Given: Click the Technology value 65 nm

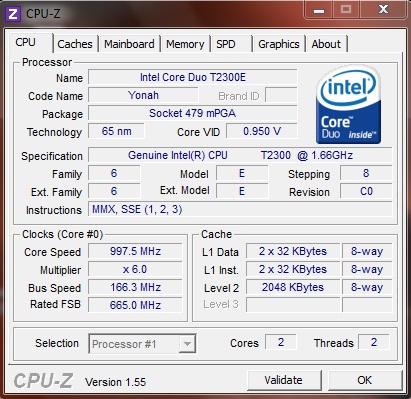Looking at the screenshot, I should coord(116,131).
